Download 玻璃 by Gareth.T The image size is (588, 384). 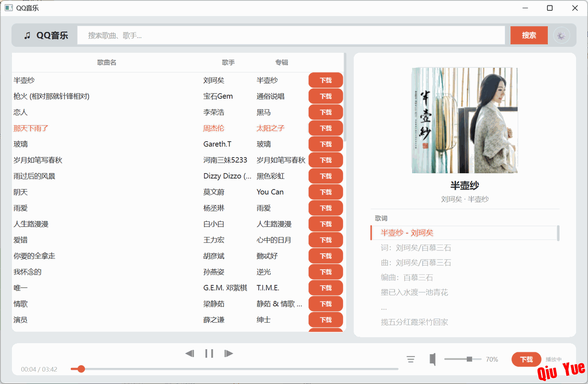pyautogui.click(x=326, y=144)
